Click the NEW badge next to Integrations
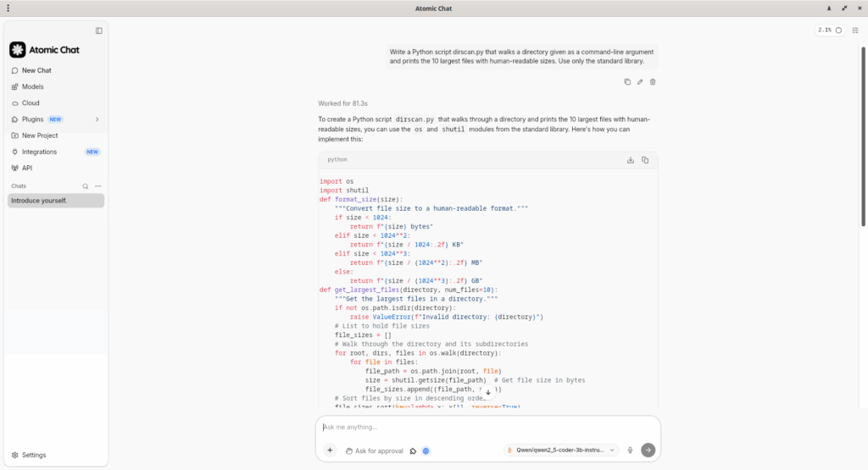 pos(92,152)
